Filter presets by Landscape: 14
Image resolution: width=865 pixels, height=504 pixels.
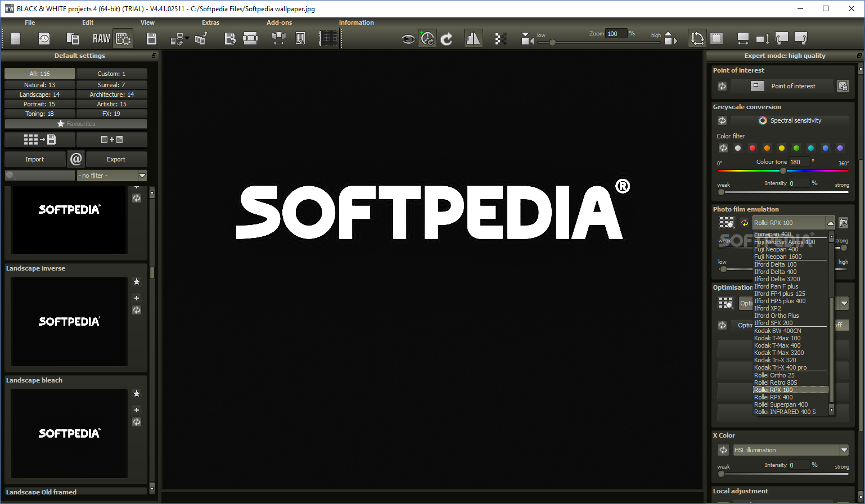[x=40, y=94]
